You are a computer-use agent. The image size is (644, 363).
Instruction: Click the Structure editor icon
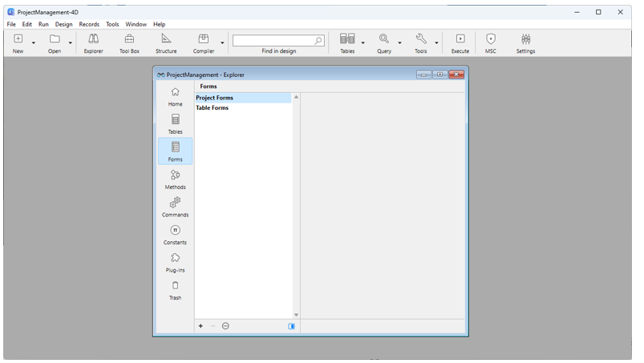tap(166, 43)
